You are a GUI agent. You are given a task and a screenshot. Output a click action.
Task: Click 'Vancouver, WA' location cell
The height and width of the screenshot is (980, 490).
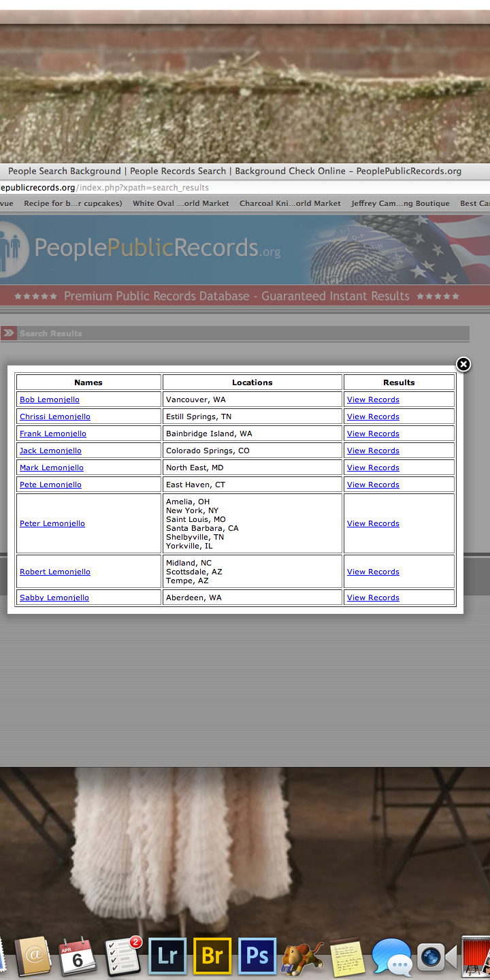point(252,399)
